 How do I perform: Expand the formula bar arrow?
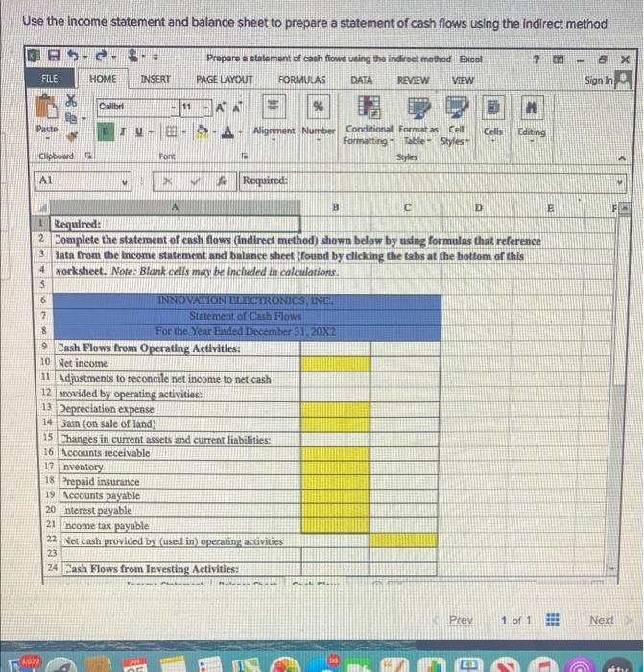[620, 182]
